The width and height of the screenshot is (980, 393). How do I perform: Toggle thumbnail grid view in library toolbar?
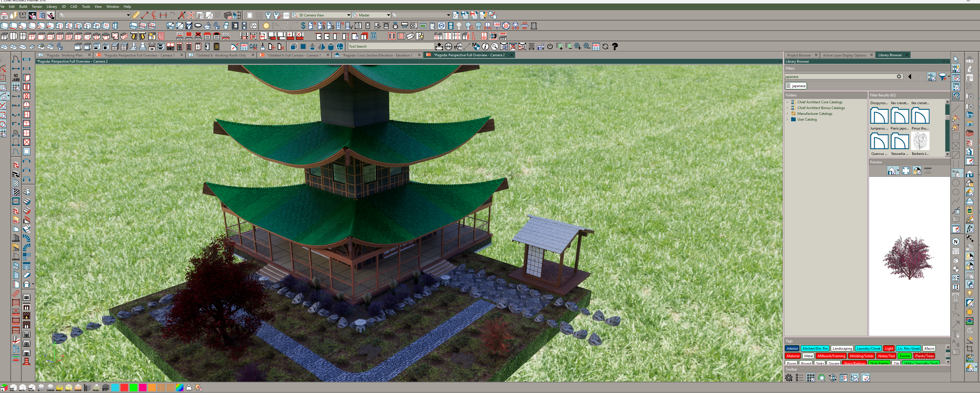coord(810,378)
